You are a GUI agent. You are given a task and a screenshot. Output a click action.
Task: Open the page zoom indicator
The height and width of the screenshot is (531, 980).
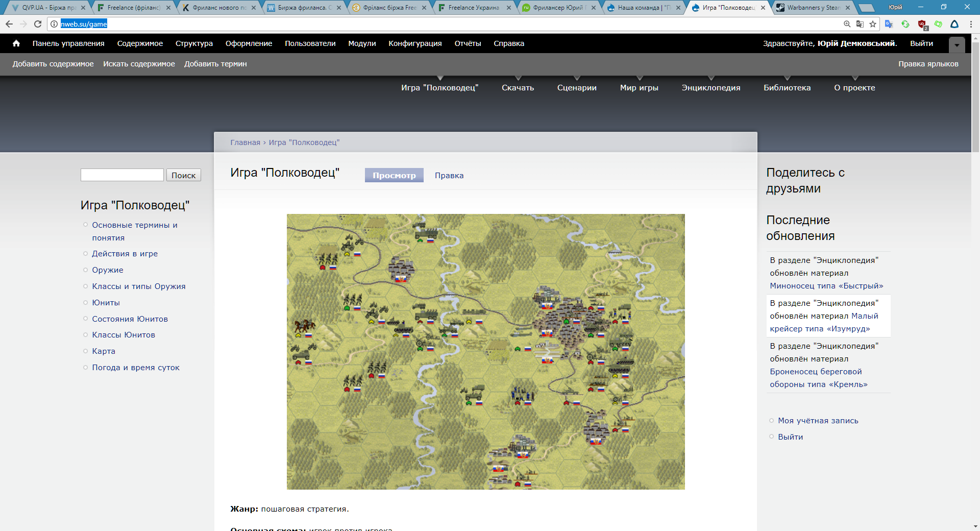(847, 24)
